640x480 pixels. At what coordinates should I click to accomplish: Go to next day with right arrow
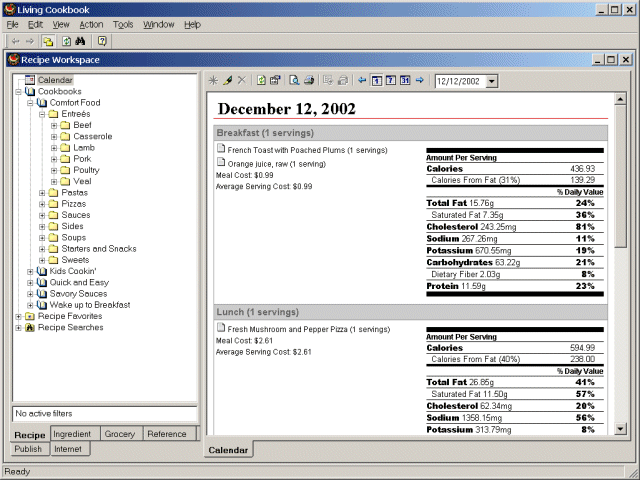point(420,80)
